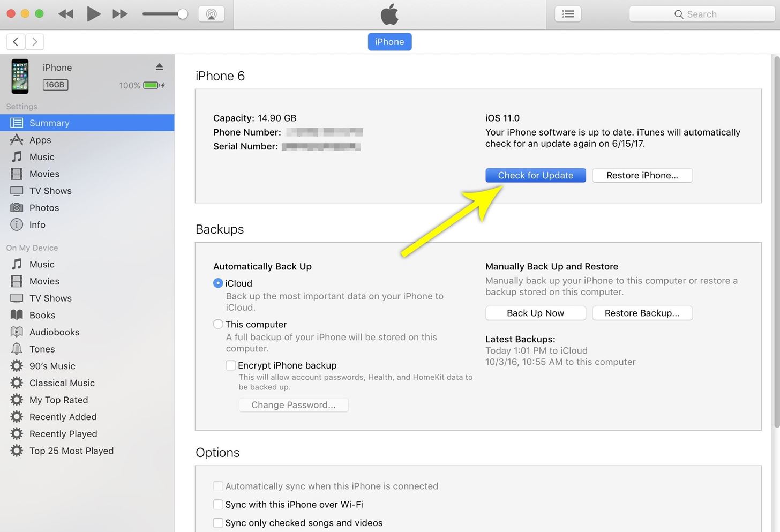This screenshot has height=532, width=780.
Task: Click '10/3/16, 10:55 AM to this computer'
Action: [x=560, y=362]
